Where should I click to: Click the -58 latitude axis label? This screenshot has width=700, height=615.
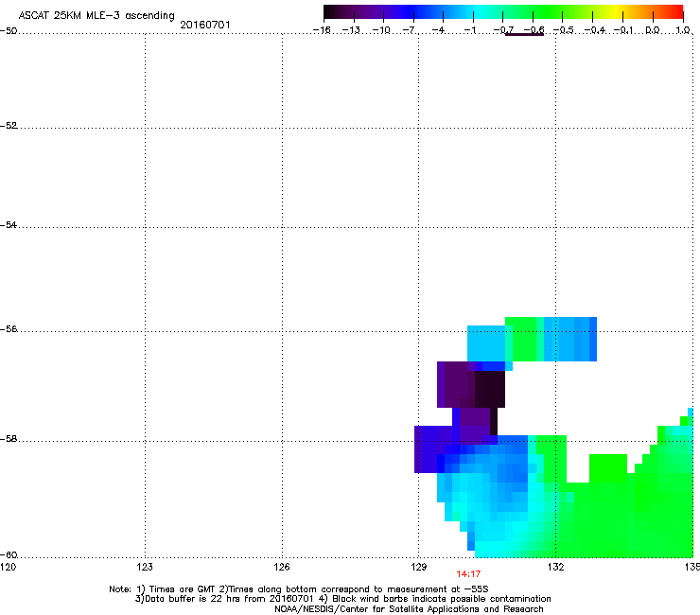pos(9,439)
